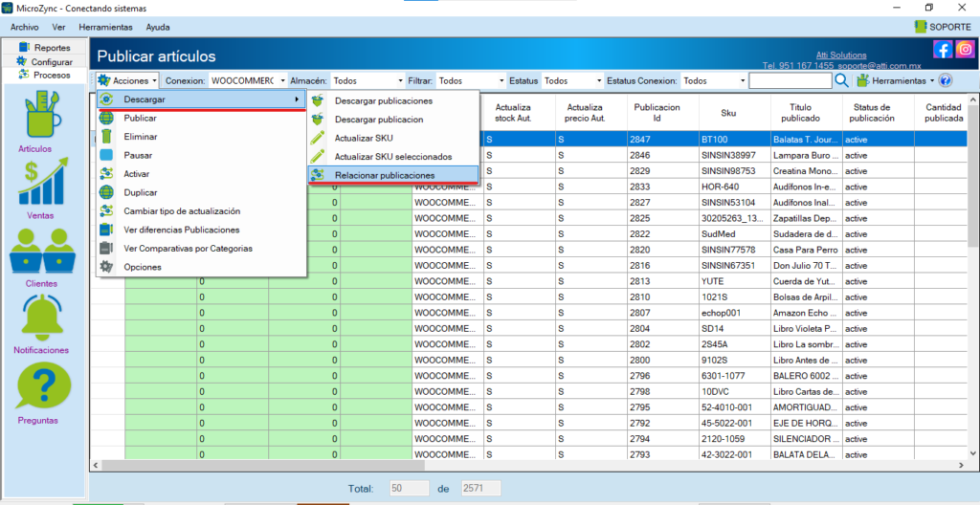Click the Titulo publicado column header

pos(806,113)
